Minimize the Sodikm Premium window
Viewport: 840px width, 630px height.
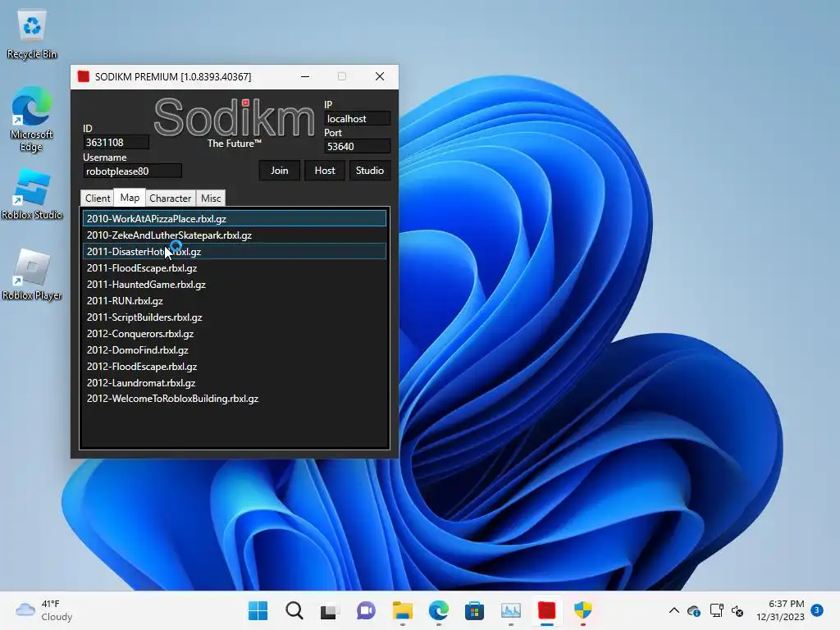point(305,76)
